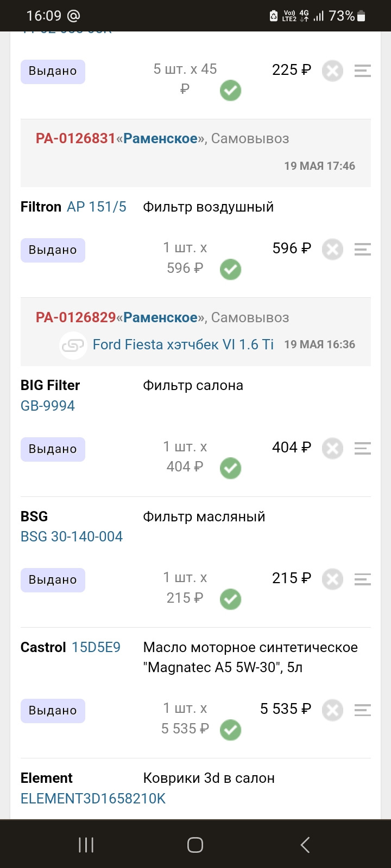Tap the gray X on the BSG 215 ₽ row
Screen dimensions: 391x868
coord(332,579)
